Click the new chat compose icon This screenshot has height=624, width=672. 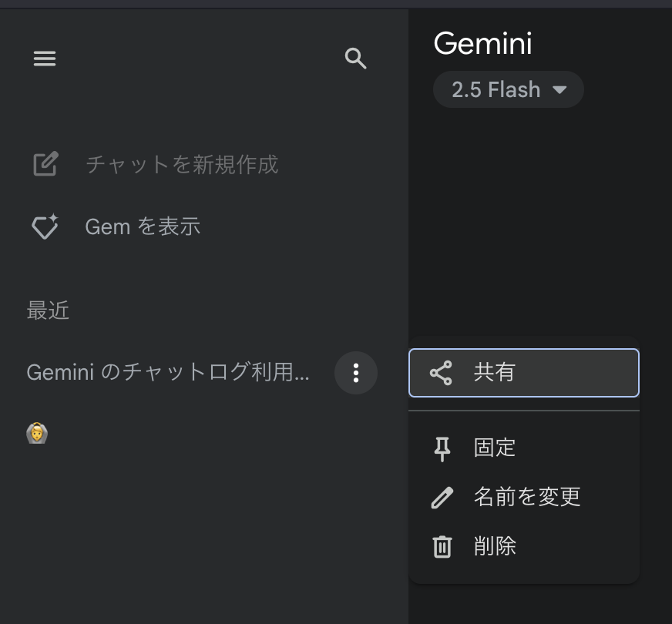(x=46, y=164)
